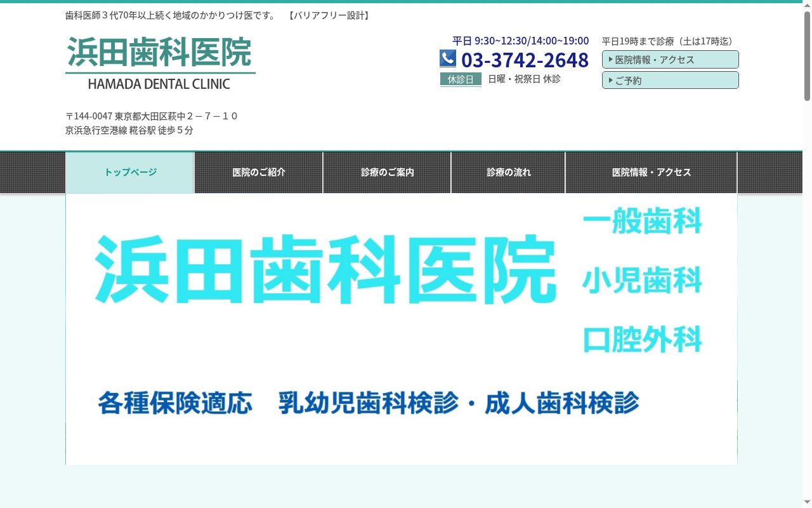Click the hero banner 浜田歯科医院 image

(402, 329)
